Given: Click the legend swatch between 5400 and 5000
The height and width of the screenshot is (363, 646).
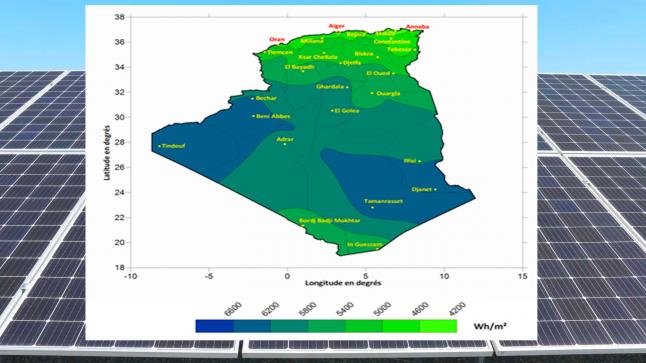Looking at the screenshot, I should pos(364,326).
